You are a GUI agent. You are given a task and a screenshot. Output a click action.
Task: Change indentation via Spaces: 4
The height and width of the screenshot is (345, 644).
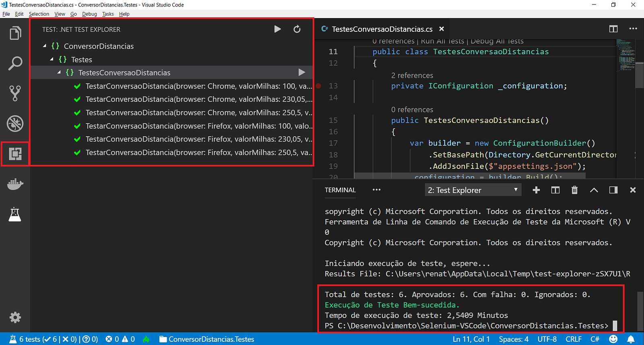click(514, 339)
